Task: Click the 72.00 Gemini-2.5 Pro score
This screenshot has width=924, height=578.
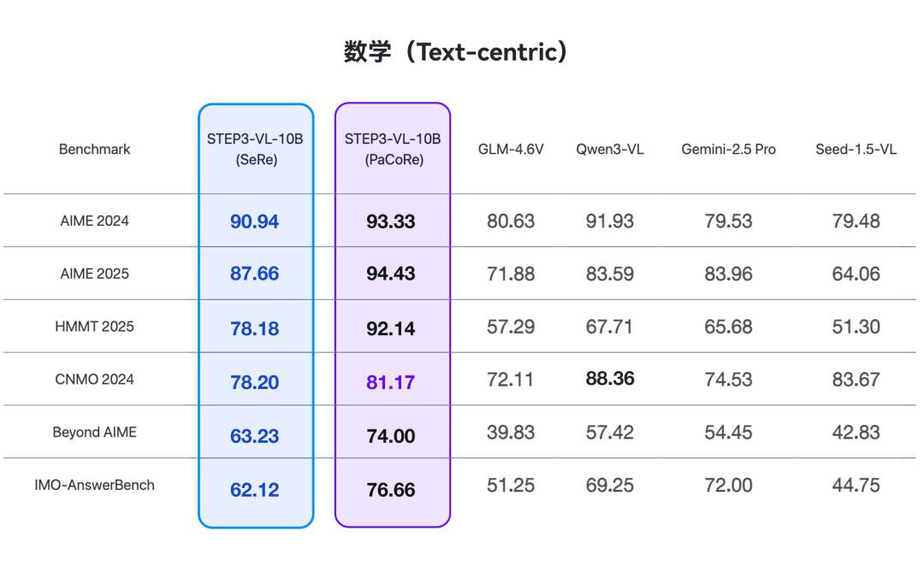Action: (x=728, y=486)
